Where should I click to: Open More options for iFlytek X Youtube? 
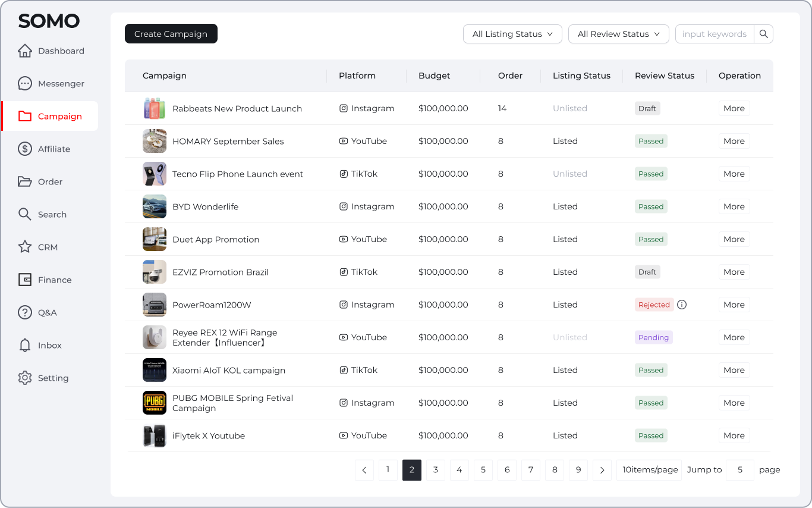pos(734,435)
